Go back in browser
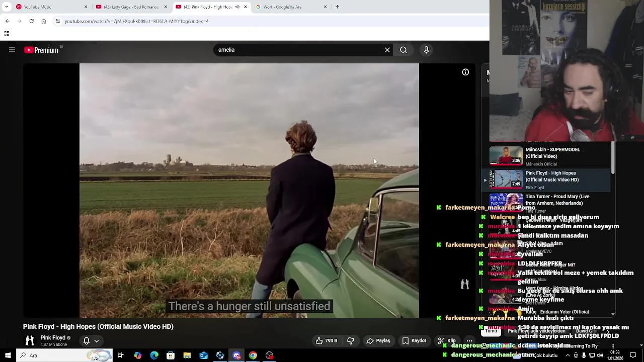This screenshot has width=644, height=362. point(7,21)
